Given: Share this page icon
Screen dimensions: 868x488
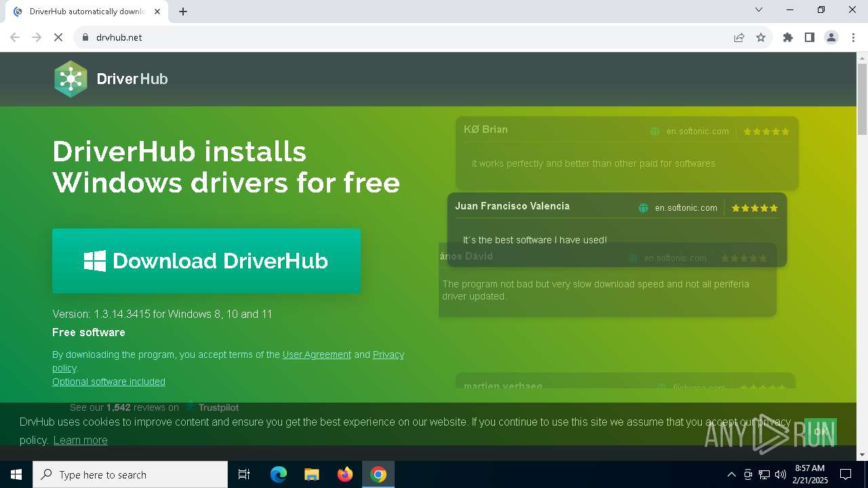Looking at the screenshot, I should (x=739, y=37).
